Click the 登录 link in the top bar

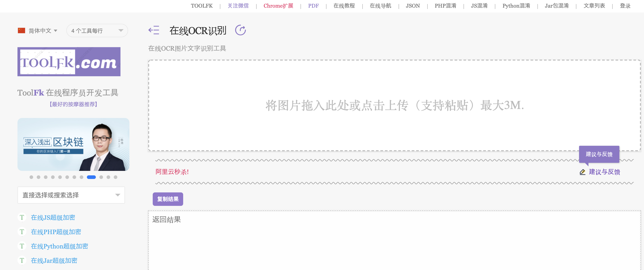tap(625, 6)
